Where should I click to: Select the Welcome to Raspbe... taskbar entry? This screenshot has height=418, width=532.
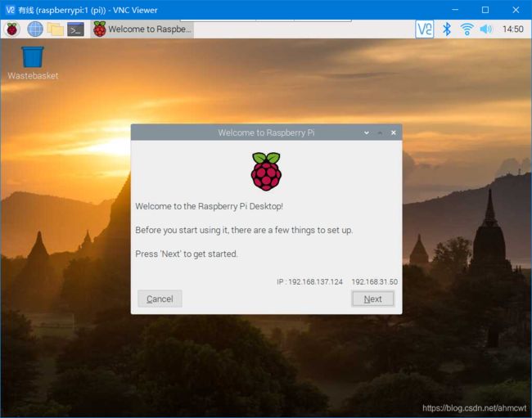click(x=142, y=29)
